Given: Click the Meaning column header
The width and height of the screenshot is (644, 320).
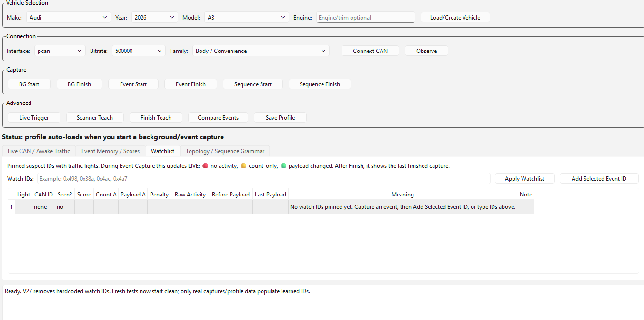Looking at the screenshot, I should 402,195.
